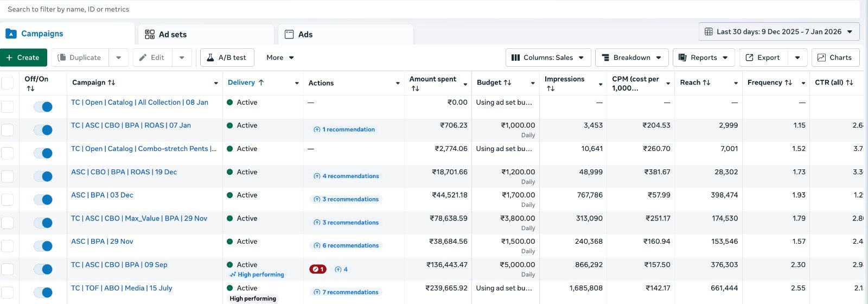Screen dimensions: 868x304
Task: Open the A/B test tool
Action: (x=227, y=58)
